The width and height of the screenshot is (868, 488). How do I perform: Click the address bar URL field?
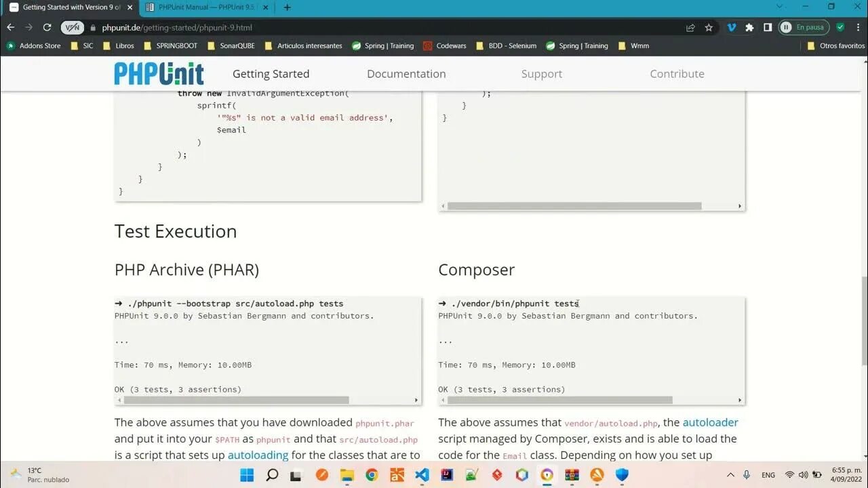click(x=387, y=28)
